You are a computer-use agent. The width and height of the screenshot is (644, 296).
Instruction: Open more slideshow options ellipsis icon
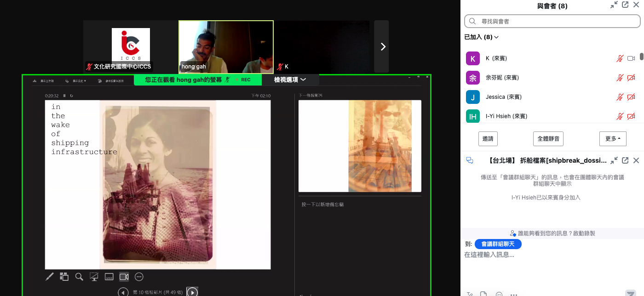(139, 277)
